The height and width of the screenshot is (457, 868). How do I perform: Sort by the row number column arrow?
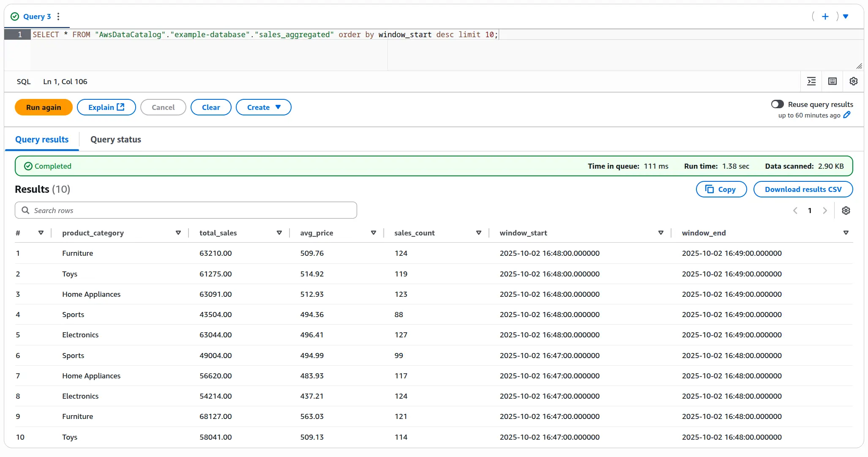click(41, 233)
